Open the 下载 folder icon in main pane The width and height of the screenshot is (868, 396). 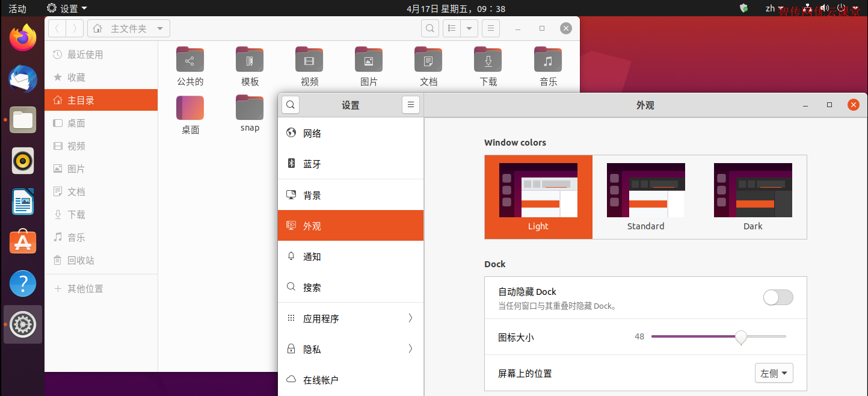coord(488,67)
